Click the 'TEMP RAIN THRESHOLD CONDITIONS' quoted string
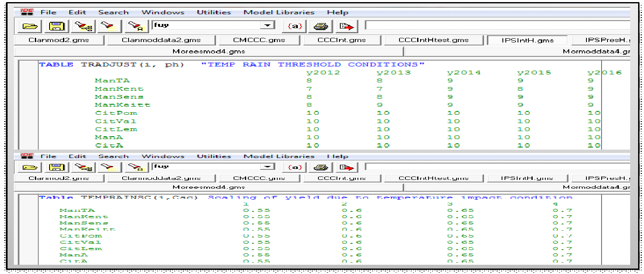 click(313, 65)
